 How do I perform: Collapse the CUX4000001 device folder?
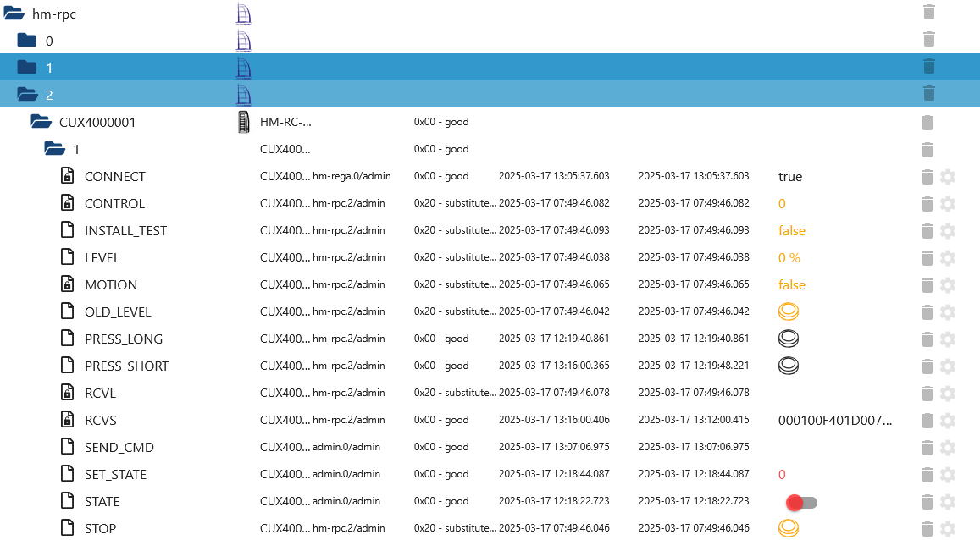42,122
